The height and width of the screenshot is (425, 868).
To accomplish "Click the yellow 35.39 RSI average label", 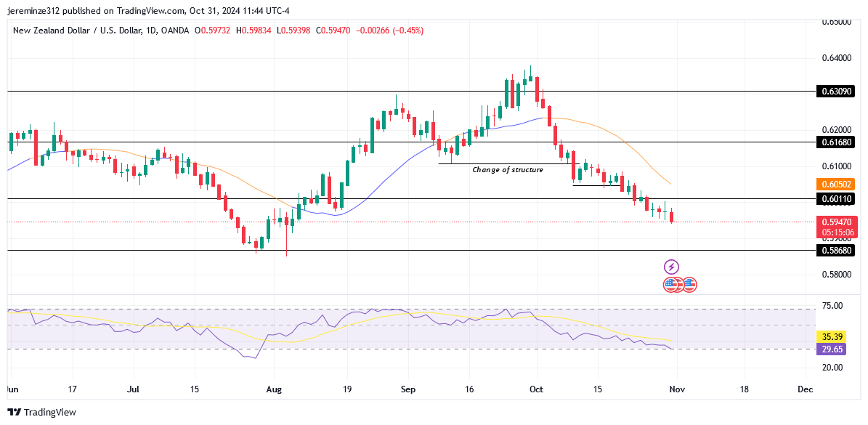I will (x=830, y=336).
